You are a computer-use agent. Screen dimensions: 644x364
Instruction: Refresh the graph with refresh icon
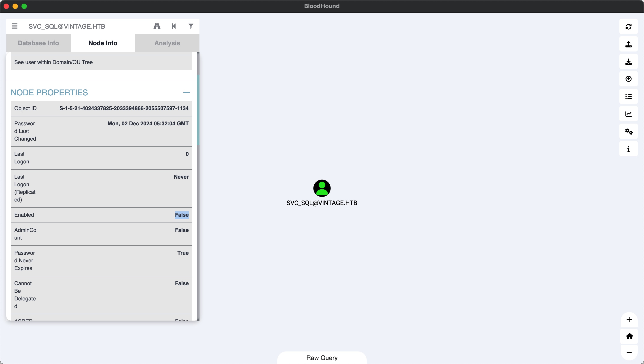coord(628,27)
